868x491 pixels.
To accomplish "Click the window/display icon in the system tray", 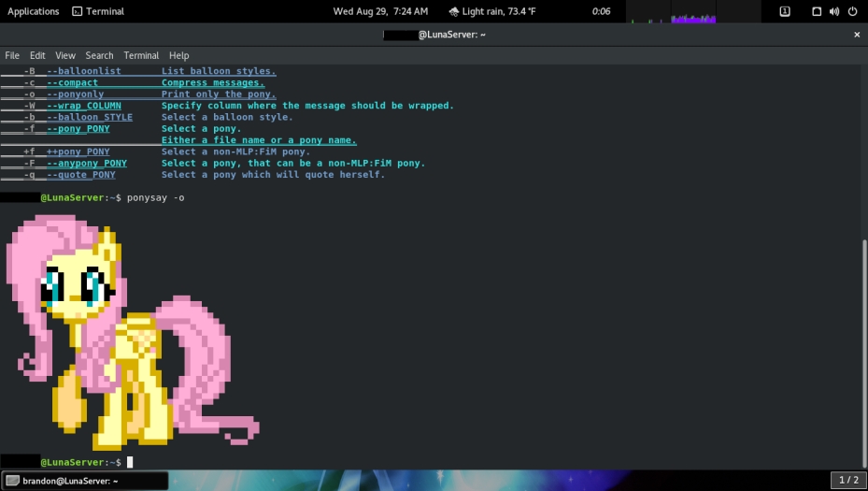I will point(816,11).
